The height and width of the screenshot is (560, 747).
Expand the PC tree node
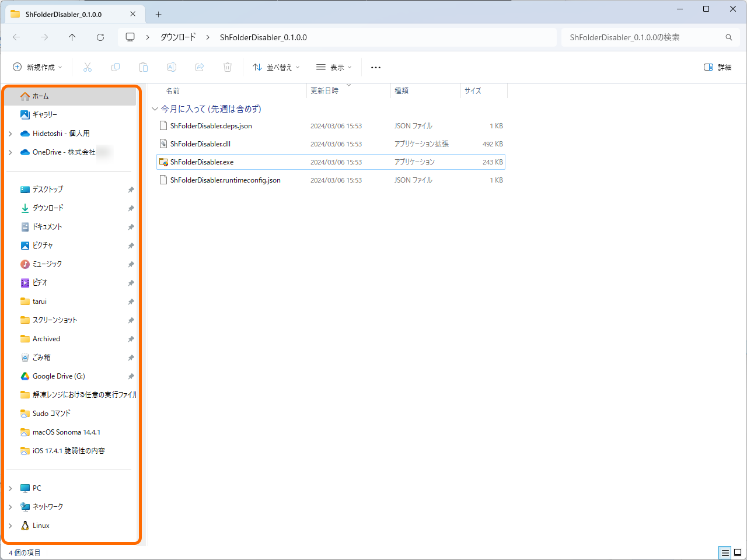[11, 488]
